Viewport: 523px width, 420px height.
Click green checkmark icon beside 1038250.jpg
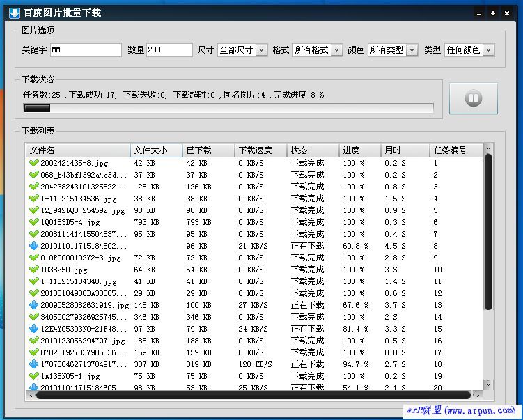click(33, 270)
